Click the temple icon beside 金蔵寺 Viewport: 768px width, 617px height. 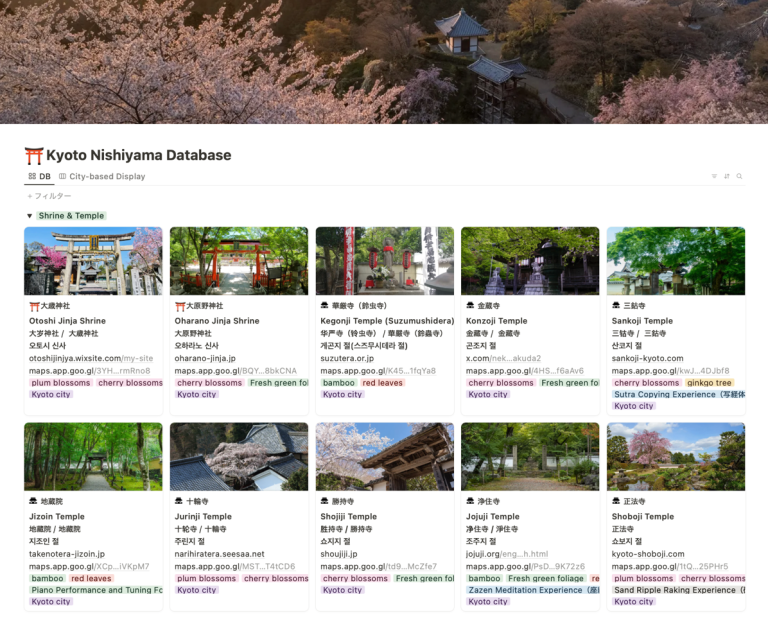coord(471,306)
